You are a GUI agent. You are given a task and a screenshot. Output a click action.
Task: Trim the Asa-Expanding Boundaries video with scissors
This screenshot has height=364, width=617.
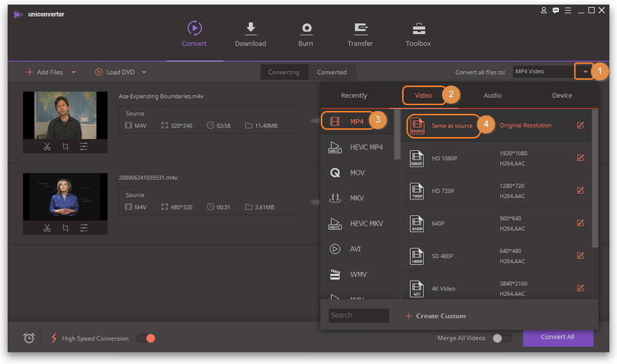[47, 146]
